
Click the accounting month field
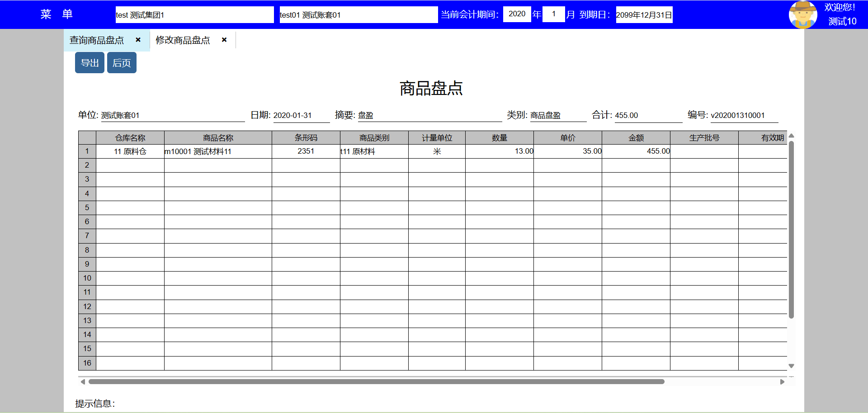[x=553, y=14]
